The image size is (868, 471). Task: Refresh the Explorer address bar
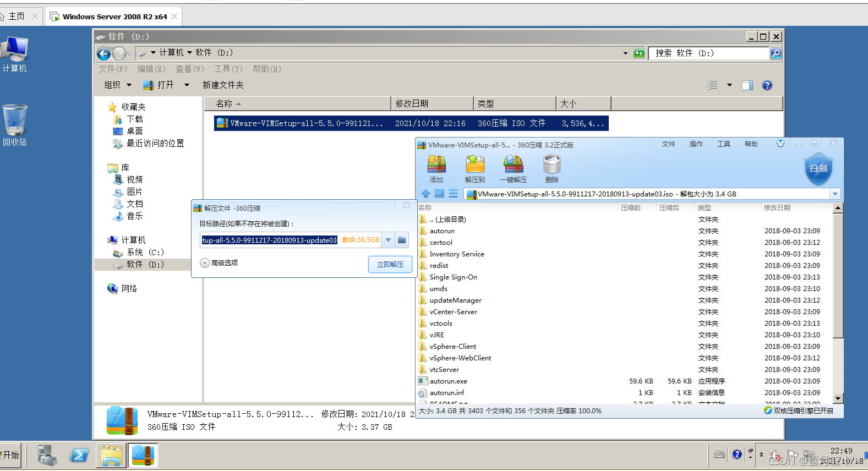coord(639,53)
